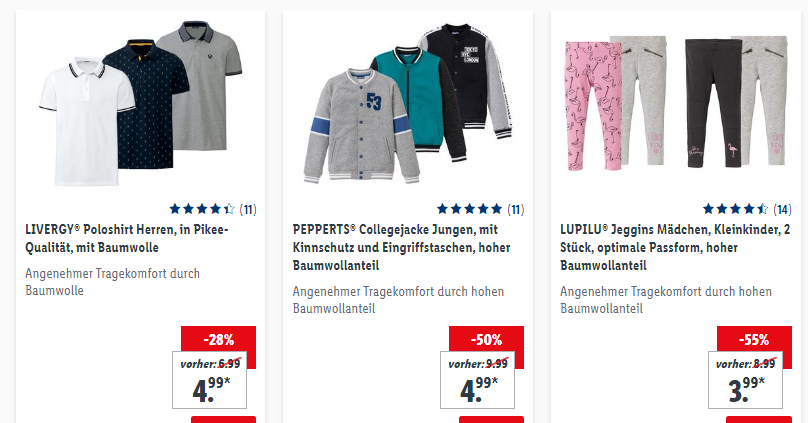Open the (11) reviews count for Poloshirt
Image resolution: width=808 pixels, height=423 pixels.
pos(248,210)
